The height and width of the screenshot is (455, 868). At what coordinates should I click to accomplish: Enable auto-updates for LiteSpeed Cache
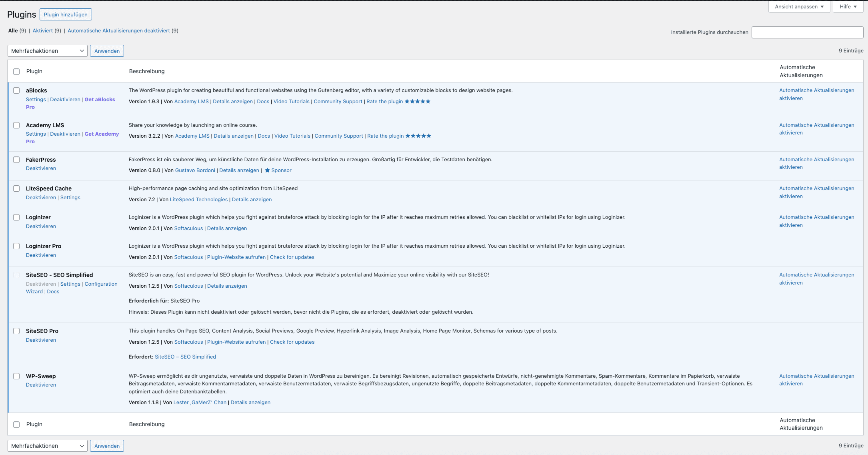(817, 192)
